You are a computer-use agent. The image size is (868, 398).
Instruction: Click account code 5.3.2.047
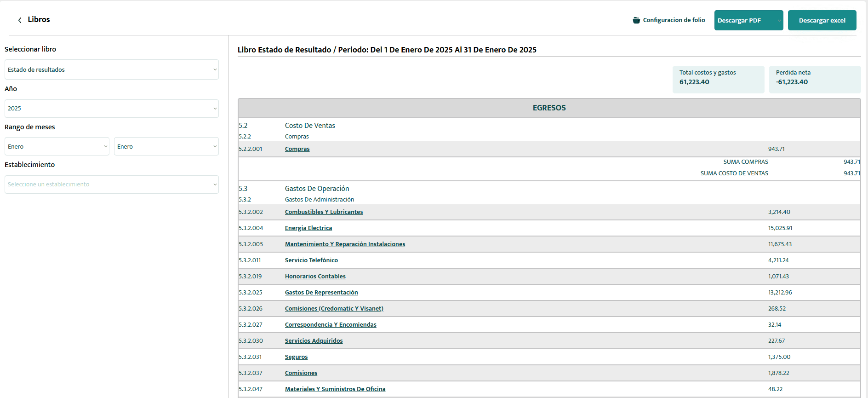point(251,389)
